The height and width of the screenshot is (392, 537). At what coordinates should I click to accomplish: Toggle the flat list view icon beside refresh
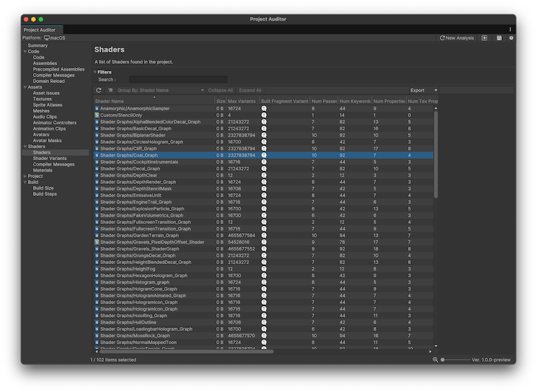(x=110, y=91)
